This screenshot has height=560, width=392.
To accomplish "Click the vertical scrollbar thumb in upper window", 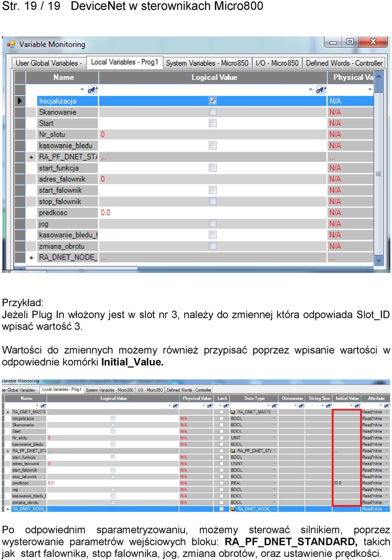I will [x=379, y=174].
